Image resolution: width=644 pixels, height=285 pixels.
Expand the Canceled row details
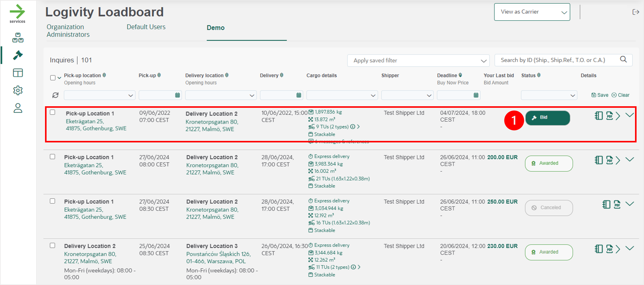click(630, 204)
